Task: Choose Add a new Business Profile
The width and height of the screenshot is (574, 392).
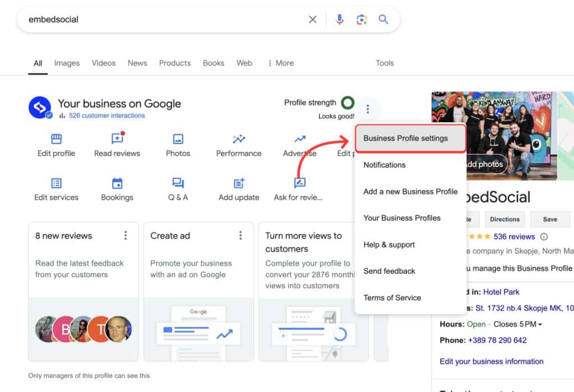Action: point(410,191)
